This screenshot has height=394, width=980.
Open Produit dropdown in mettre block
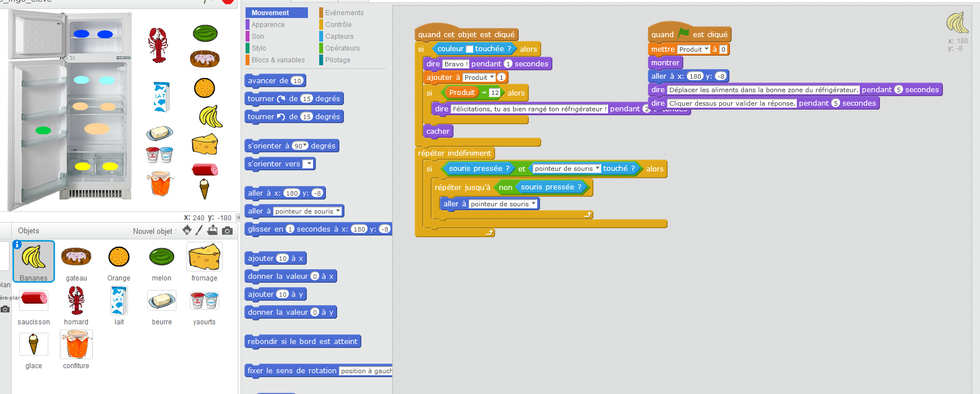pos(706,49)
